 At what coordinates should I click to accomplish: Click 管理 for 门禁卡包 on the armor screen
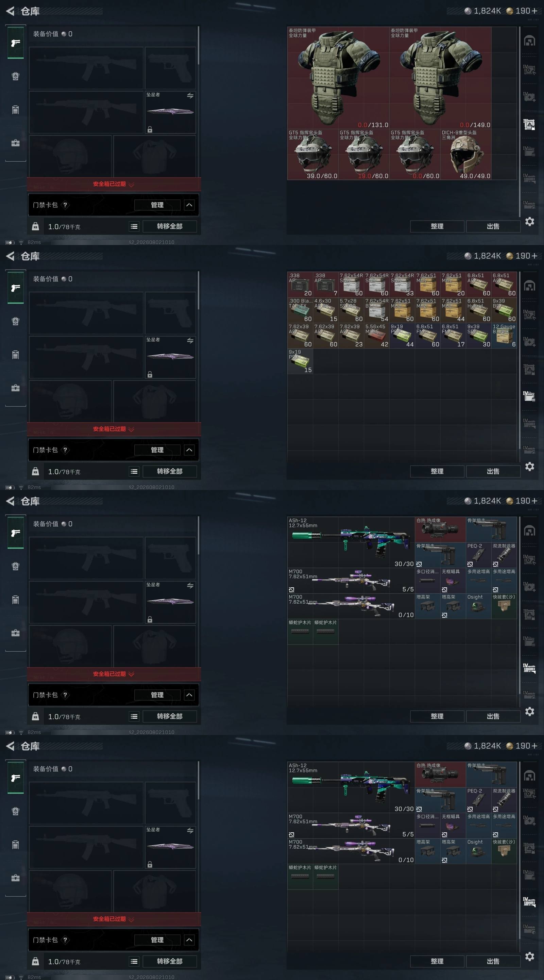point(157,205)
